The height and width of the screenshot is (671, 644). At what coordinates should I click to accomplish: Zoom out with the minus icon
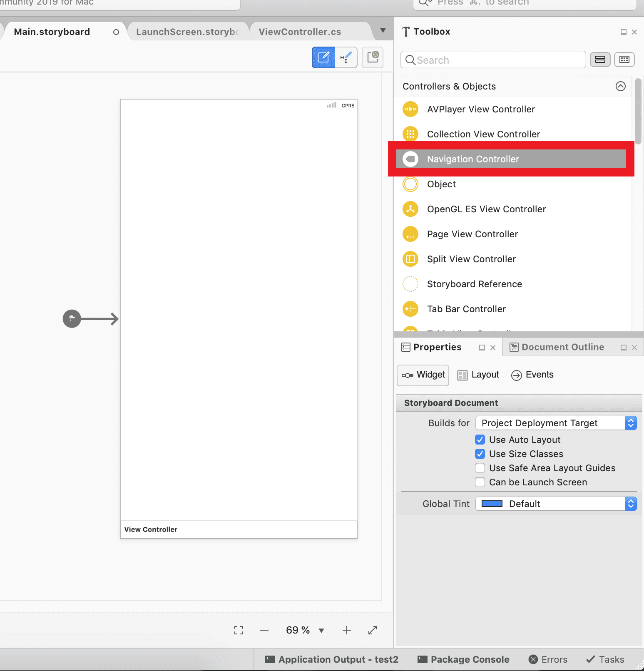pyautogui.click(x=264, y=630)
